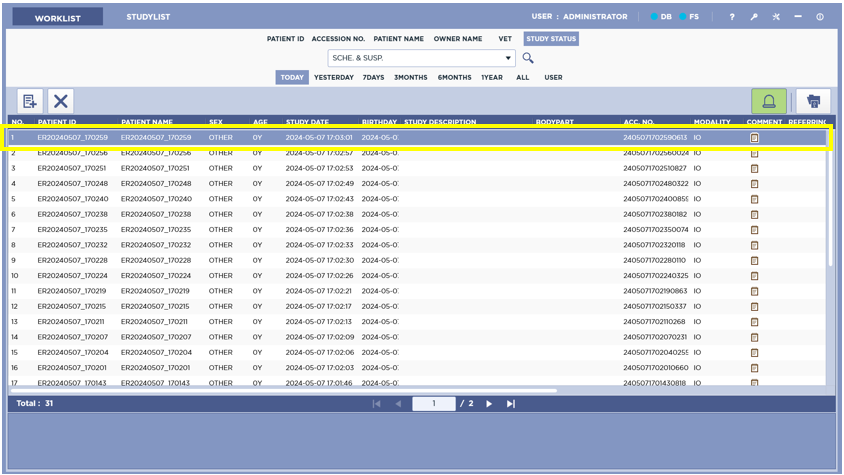Toggle the STUDY STATUS search field option
Screen dimensions: 844x475
coord(551,39)
